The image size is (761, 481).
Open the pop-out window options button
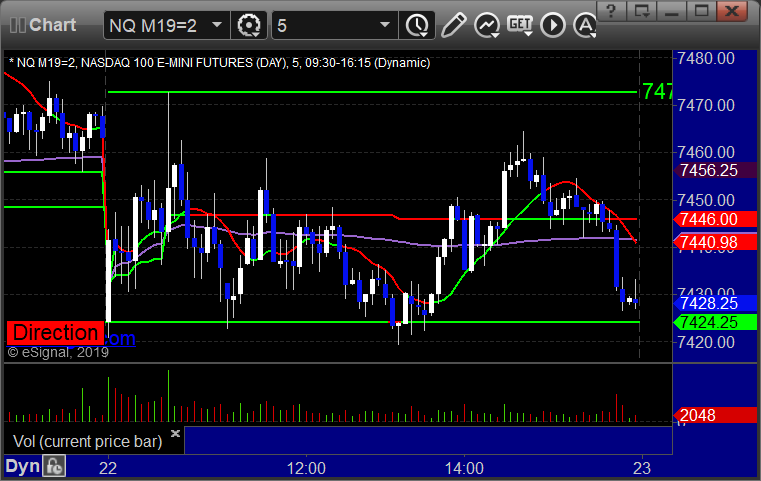tap(641, 11)
